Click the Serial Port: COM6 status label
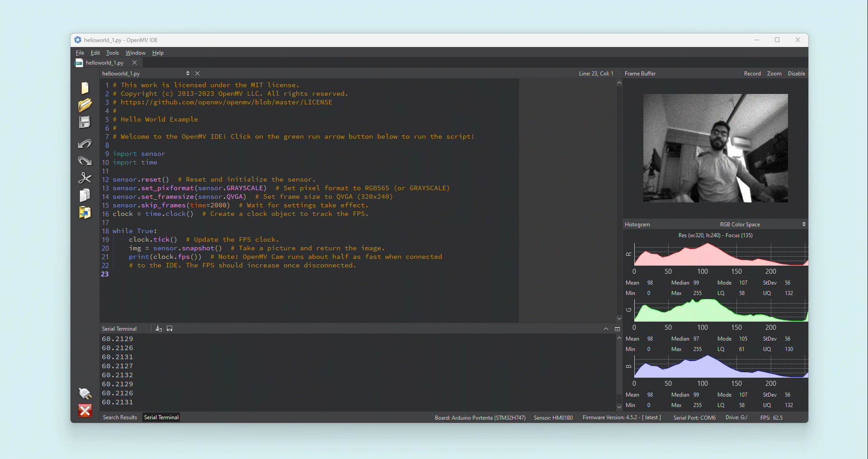The height and width of the screenshot is (459, 868). (694, 417)
